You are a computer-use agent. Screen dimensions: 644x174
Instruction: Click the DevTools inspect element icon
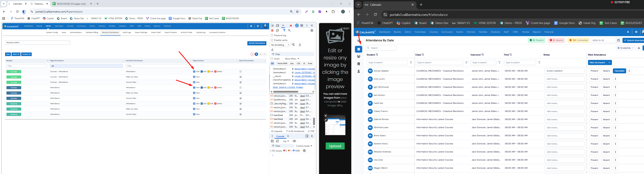(x=272, y=25)
